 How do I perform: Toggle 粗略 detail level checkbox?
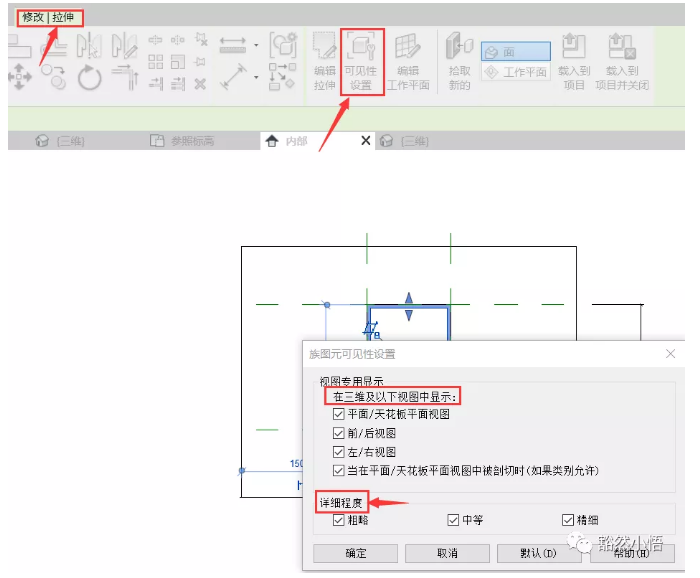pos(338,520)
